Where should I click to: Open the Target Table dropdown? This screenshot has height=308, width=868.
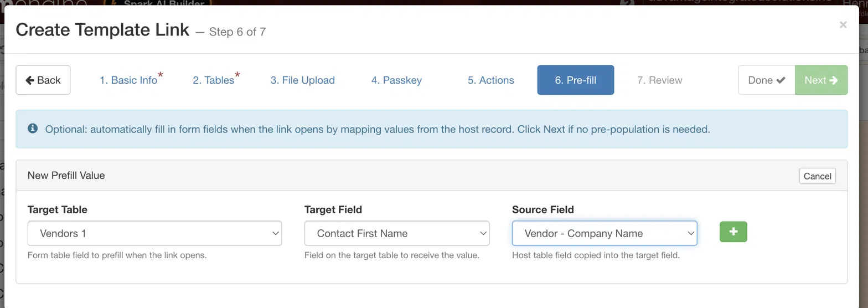click(154, 233)
